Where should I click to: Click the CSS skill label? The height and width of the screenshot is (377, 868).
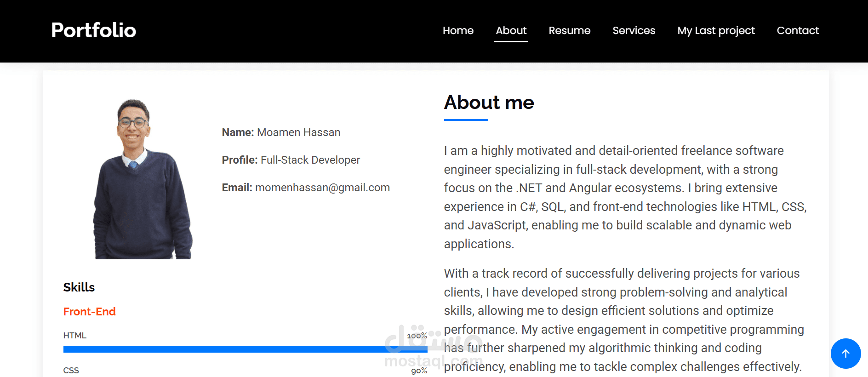pyautogui.click(x=71, y=371)
